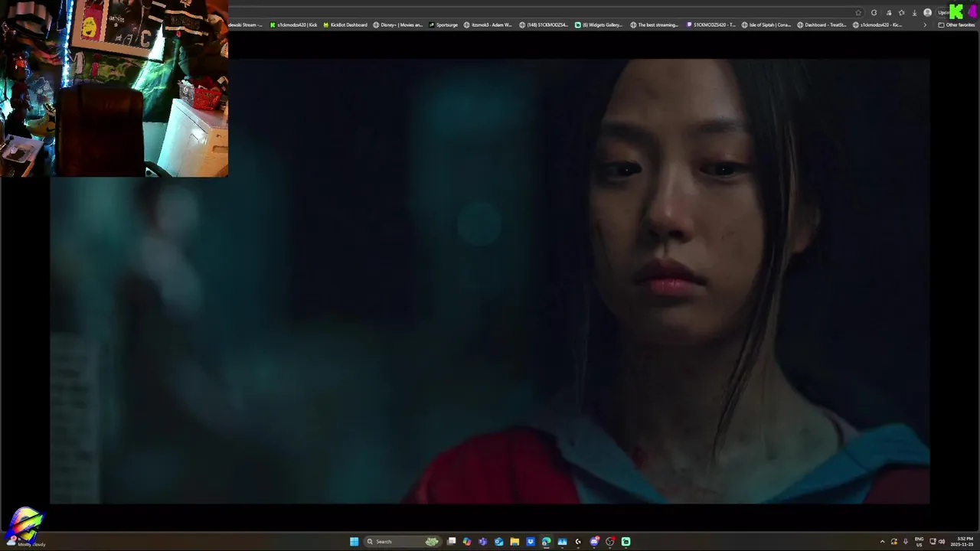
Task: Expand the bookmarks bar overflow chevron
Action: 925,24
